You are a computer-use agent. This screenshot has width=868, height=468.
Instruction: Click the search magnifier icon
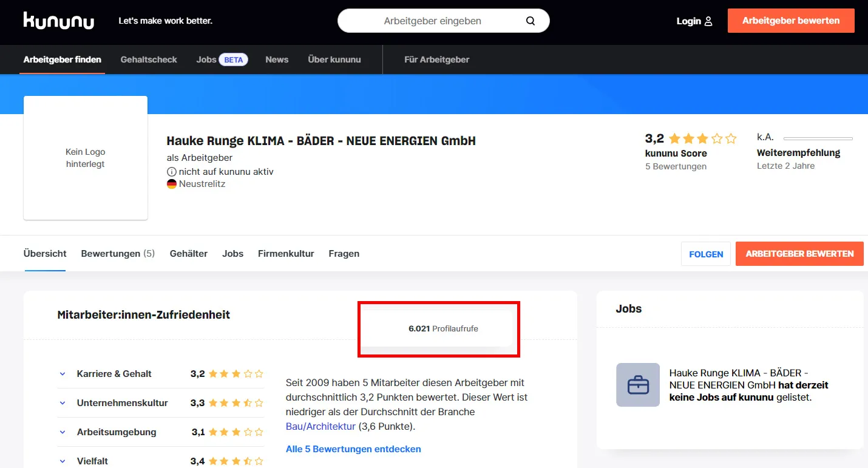tap(531, 21)
